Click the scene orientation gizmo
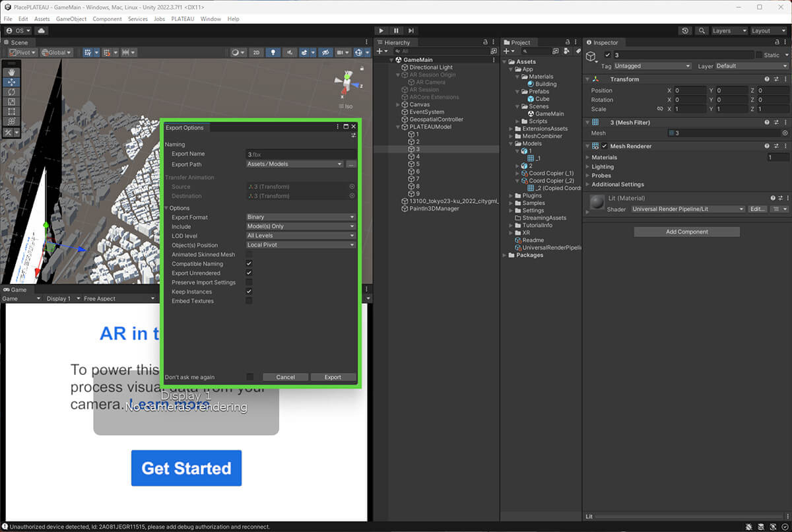 coord(346,84)
